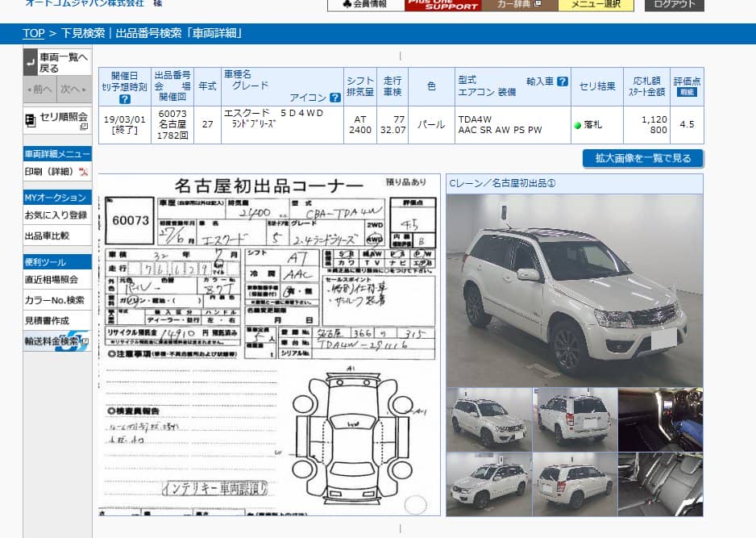This screenshot has width=756, height=538.
Task: Open 直近相場照会 tool
Action: pos(57,279)
